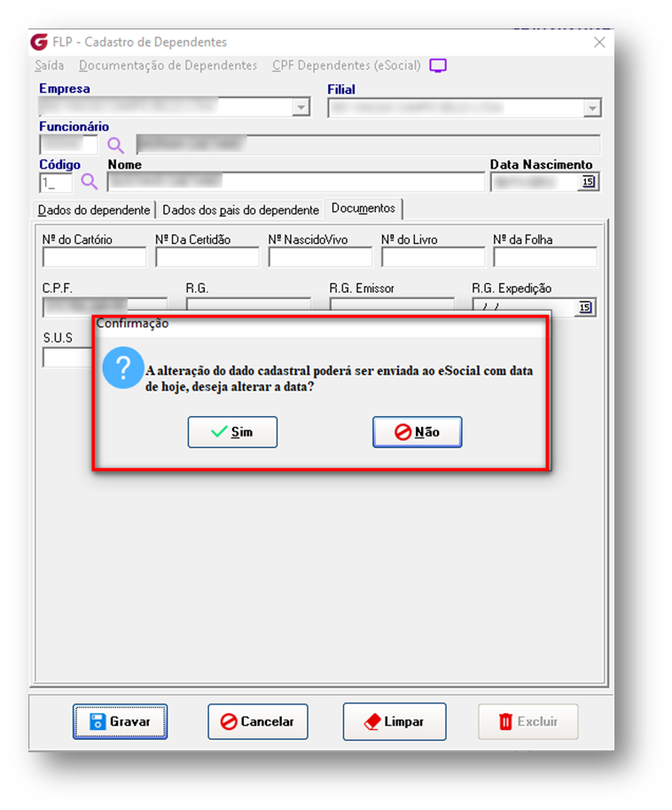Viewport: 672px width, 810px height.
Task: Focus the Nº do Livro field
Action: (x=433, y=257)
